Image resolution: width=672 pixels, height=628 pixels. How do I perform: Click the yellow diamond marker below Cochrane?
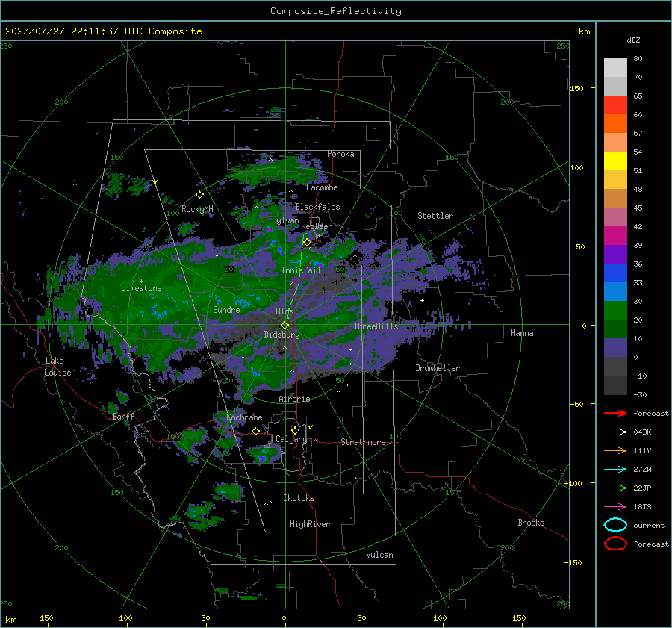(x=255, y=431)
